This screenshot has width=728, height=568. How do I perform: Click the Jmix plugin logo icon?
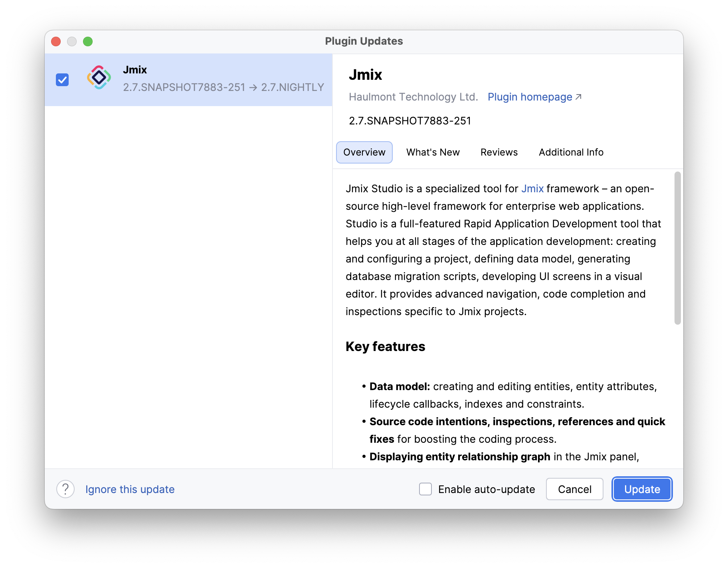(x=99, y=78)
